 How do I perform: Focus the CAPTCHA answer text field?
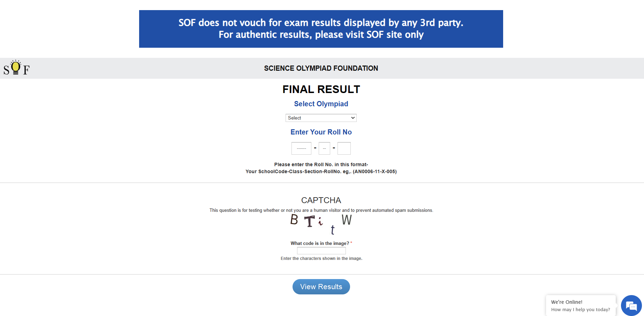coord(321,251)
